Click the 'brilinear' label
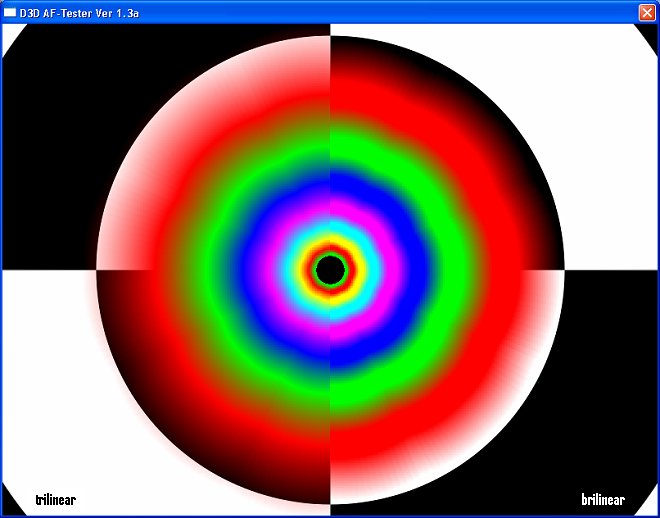 point(603,499)
